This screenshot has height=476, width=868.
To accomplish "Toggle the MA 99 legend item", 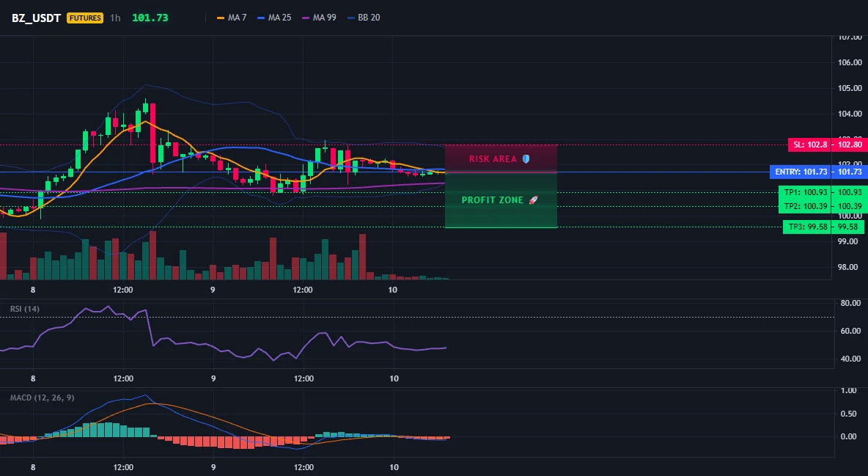I will click(320, 18).
